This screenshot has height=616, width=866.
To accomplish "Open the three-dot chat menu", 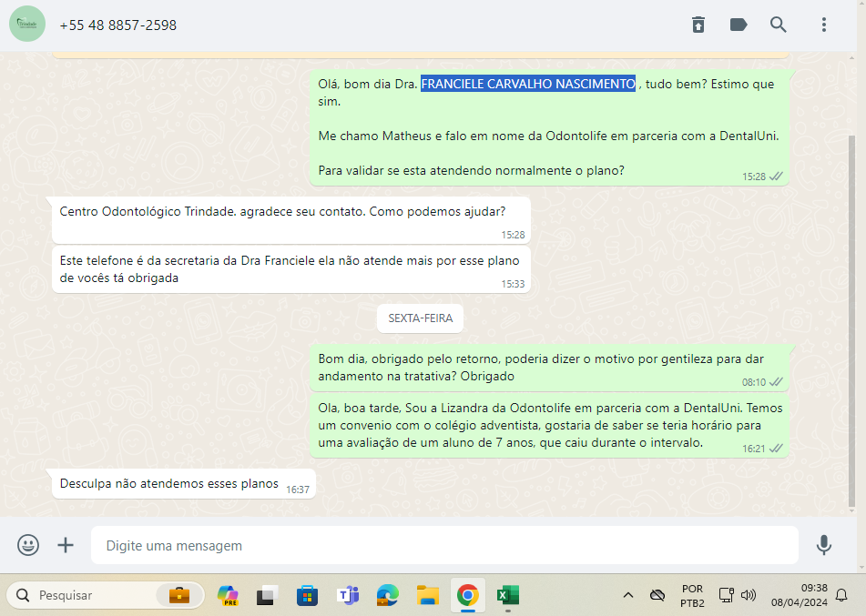I will pyautogui.click(x=823, y=25).
